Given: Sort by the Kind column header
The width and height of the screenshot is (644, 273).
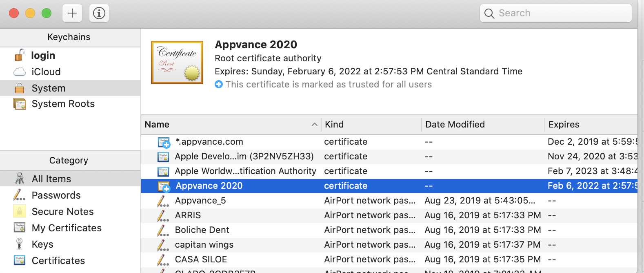Looking at the screenshot, I should pyautogui.click(x=371, y=124).
